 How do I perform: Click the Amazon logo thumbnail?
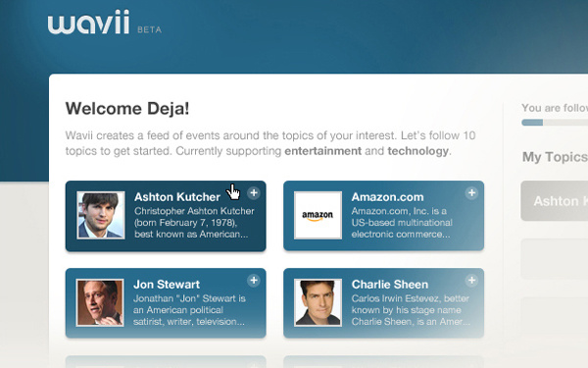coord(318,215)
